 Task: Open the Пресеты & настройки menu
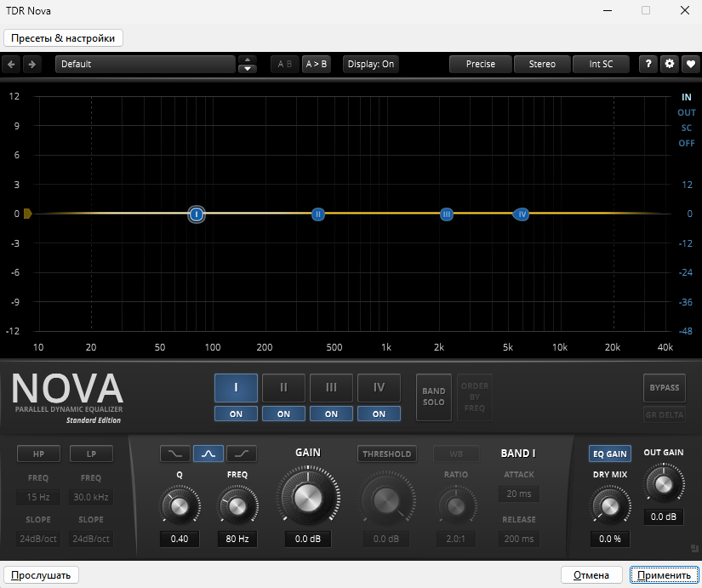pos(63,37)
